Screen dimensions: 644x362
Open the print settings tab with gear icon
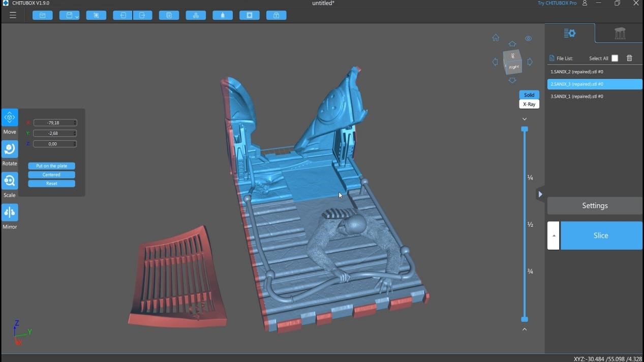(570, 34)
